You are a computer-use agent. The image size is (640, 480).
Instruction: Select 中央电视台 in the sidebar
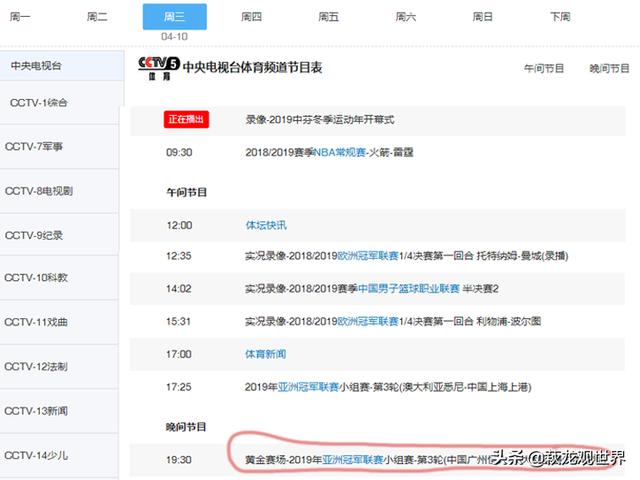click(62, 66)
